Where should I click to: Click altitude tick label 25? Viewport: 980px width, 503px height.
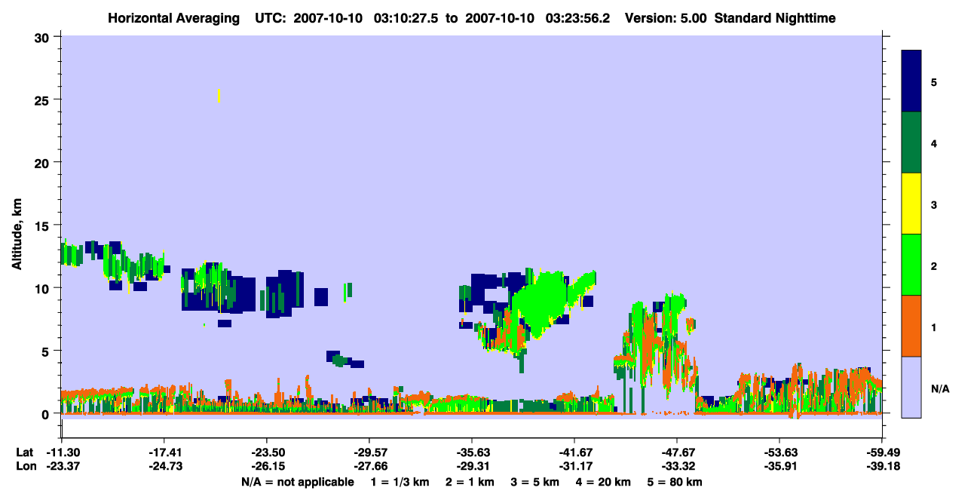(x=44, y=100)
